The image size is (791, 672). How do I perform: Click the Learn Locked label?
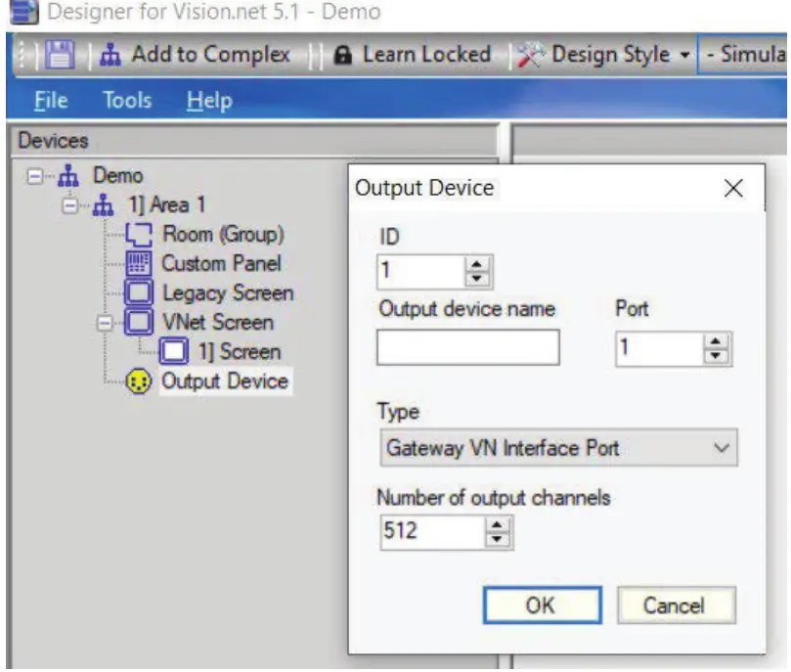426,54
